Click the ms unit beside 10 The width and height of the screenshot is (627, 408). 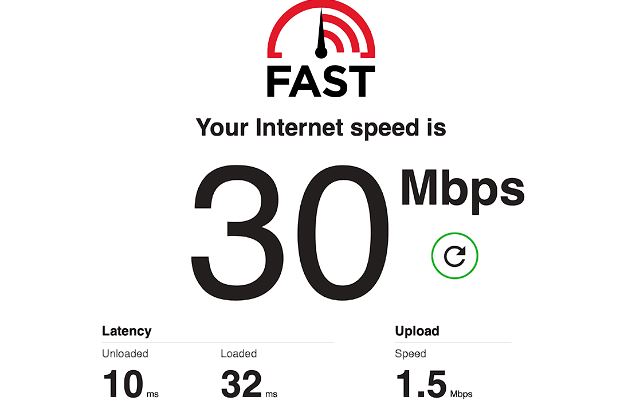point(152,394)
